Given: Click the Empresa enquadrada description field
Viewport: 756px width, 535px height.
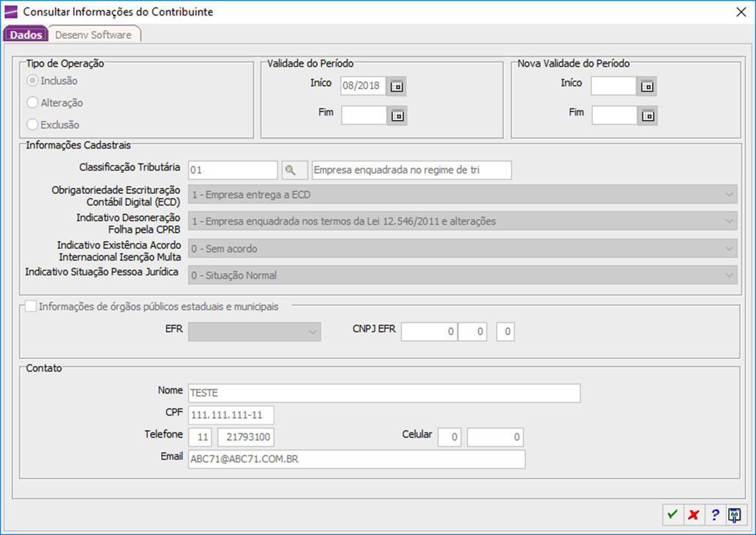Looking at the screenshot, I should point(412,170).
